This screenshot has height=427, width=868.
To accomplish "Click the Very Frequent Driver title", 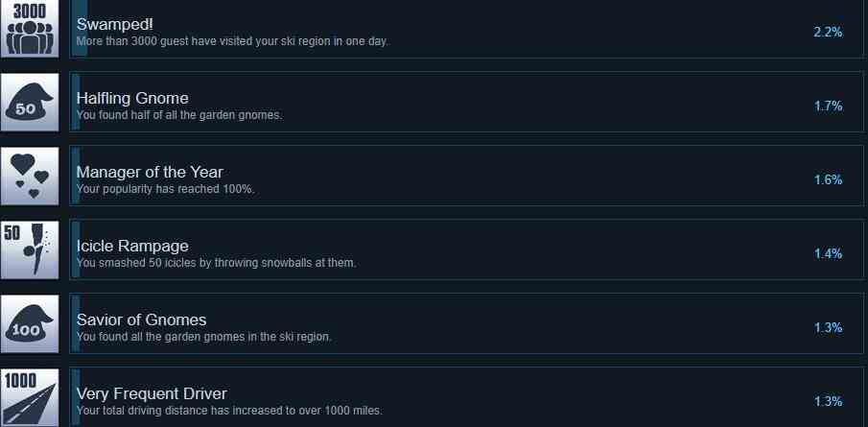I will pyautogui.click(x=152, y=393).
